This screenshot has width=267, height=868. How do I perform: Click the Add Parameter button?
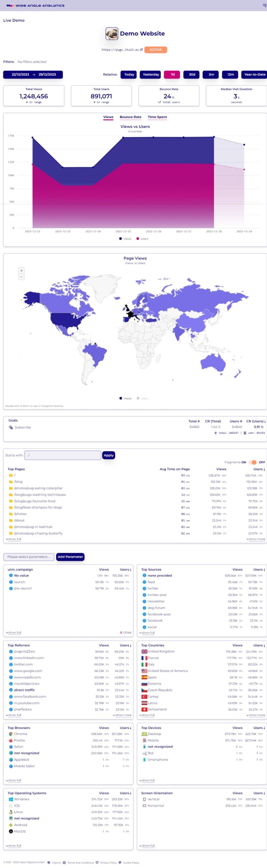point(70,557)
